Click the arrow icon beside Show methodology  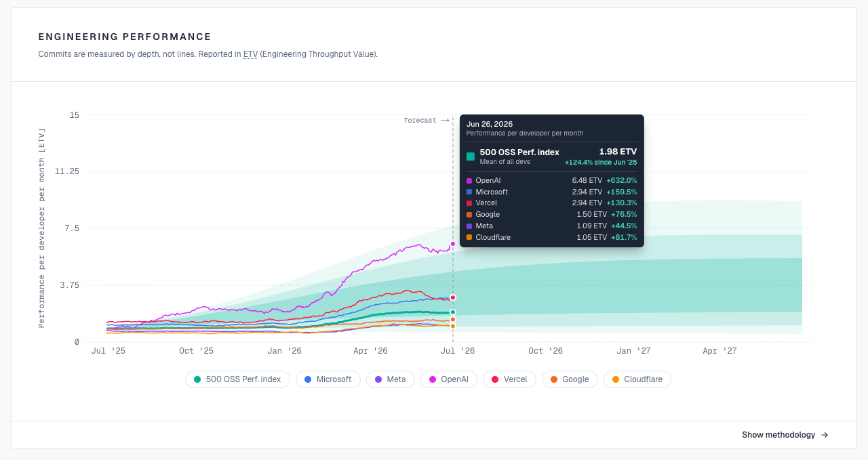(825, 435)
